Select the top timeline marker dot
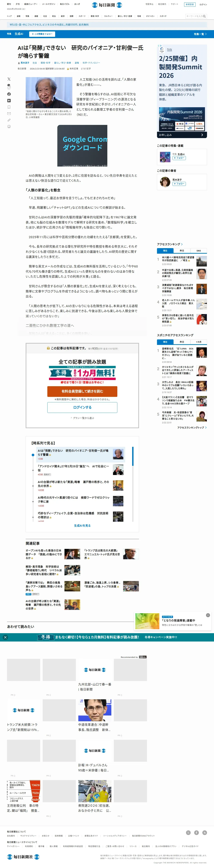214x868 pixels. click(33, 455)
